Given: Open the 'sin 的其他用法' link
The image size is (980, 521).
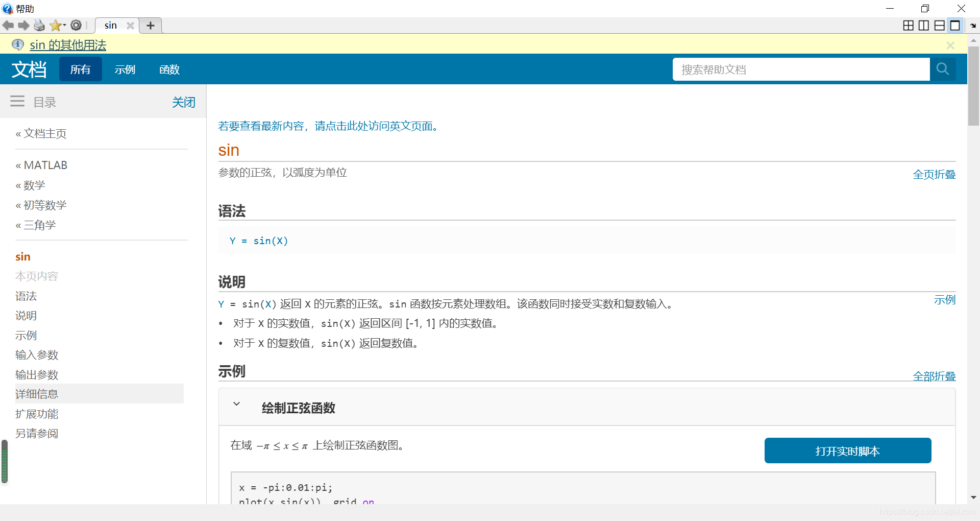Looking at the screenshot, I should tap(68, 45).
